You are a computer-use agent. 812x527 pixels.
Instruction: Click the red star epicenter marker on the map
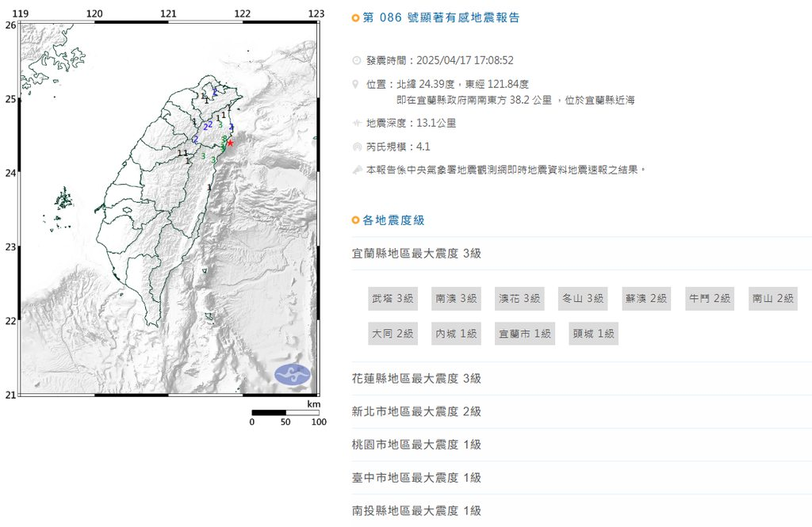tap(230, 143)
